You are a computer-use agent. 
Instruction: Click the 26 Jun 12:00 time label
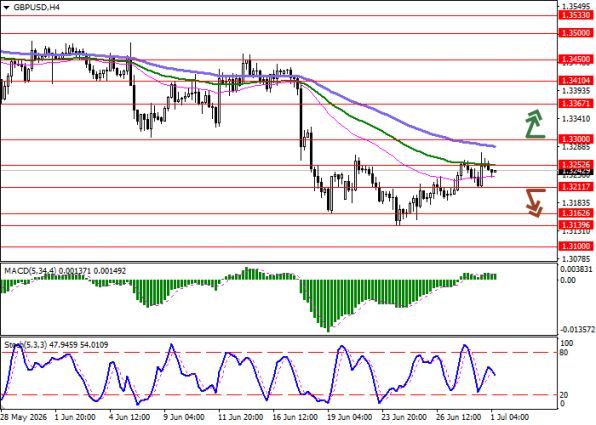460,417
